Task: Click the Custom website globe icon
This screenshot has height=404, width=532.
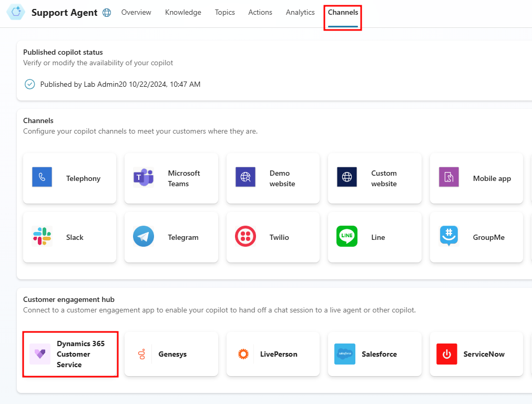Action: click(347, 177)
